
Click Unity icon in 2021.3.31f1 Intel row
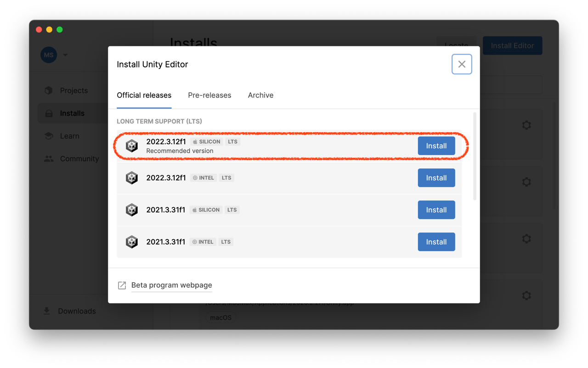point(132,242)
